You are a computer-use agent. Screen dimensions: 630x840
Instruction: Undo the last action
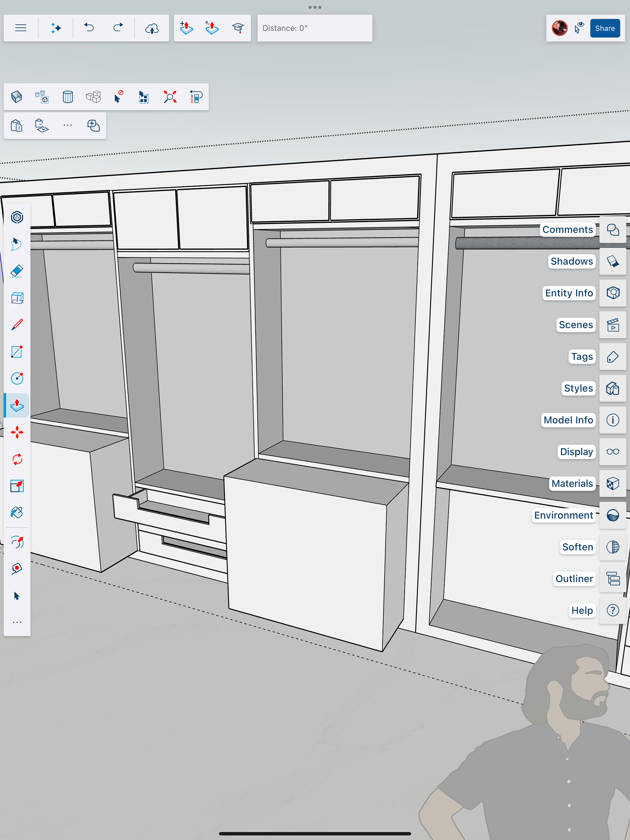[89, 28]
